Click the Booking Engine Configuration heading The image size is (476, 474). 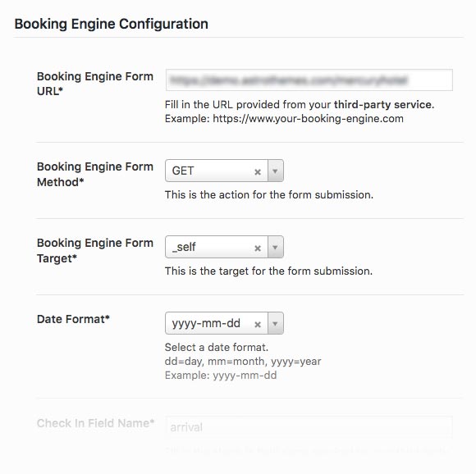(x=112, y=24)
